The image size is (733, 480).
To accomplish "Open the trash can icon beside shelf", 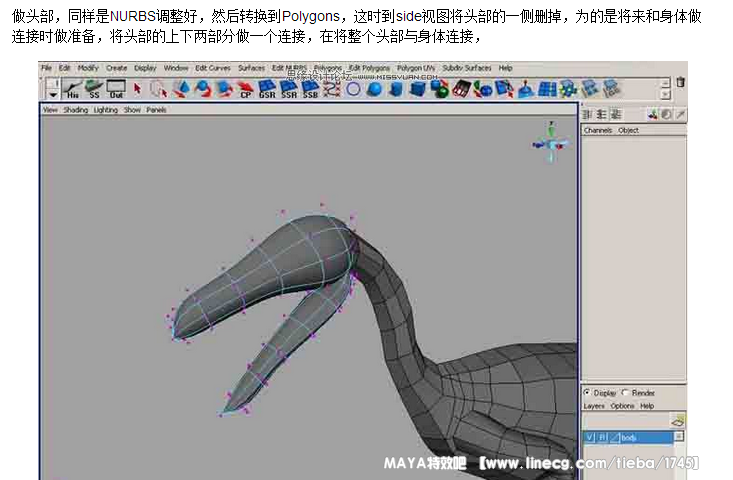I will 680,82.
